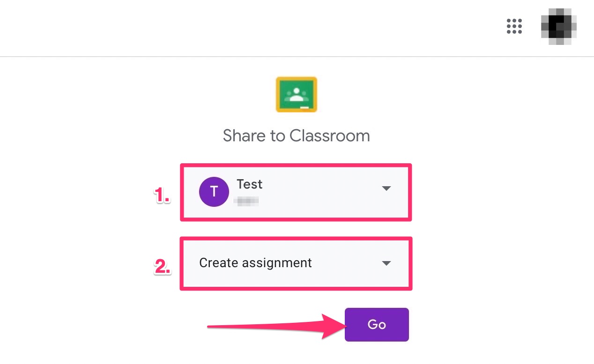Expand the Create assignment dropdown arrow
The width and height of the screenshot is (594, 364).
pyautogui.click(x=386, y=263)
